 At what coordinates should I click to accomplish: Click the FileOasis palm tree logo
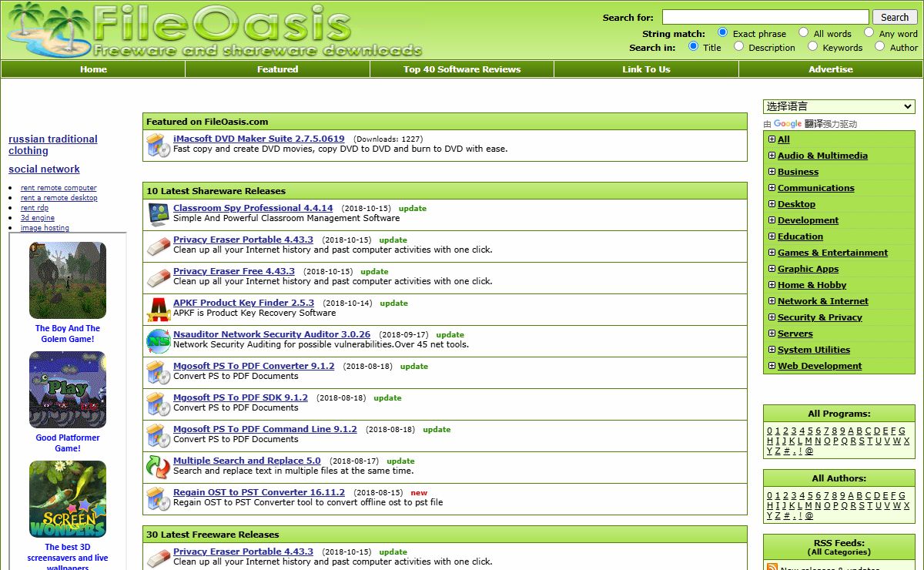(x=48, y=31)
